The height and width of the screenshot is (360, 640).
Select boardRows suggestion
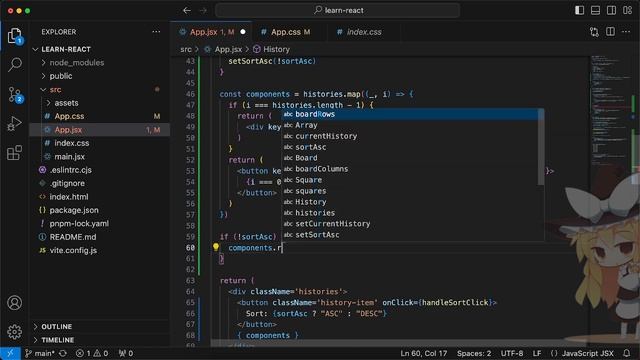(410, 114)
